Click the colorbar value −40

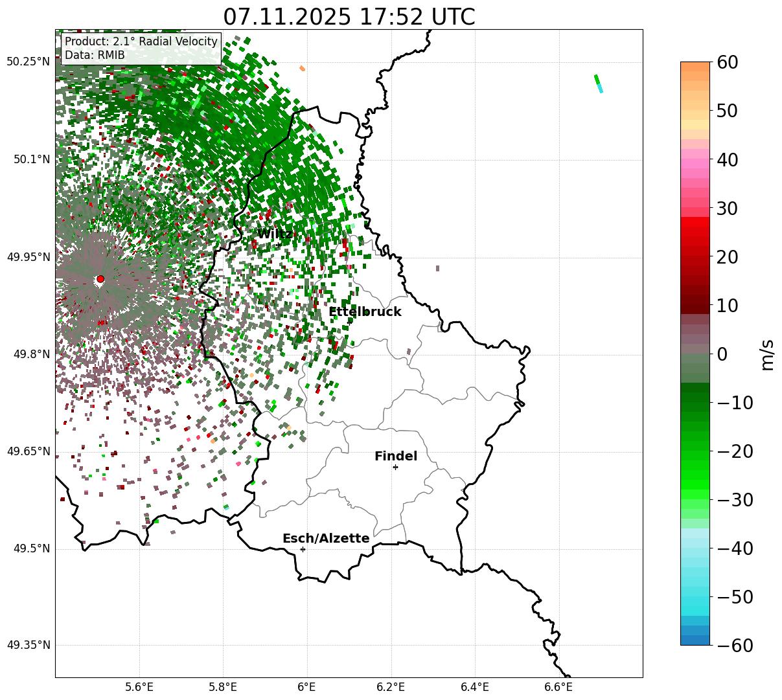pos(735,548)
